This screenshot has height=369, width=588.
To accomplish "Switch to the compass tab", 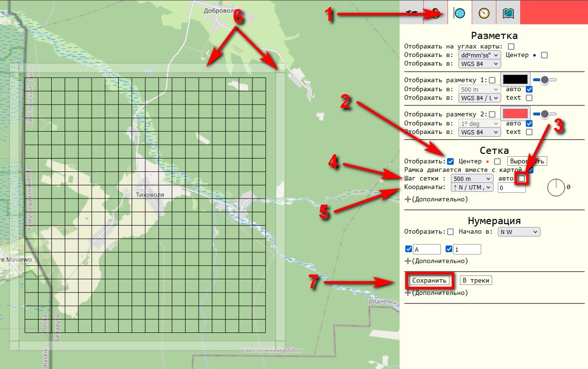I will (x=484, y=13).
